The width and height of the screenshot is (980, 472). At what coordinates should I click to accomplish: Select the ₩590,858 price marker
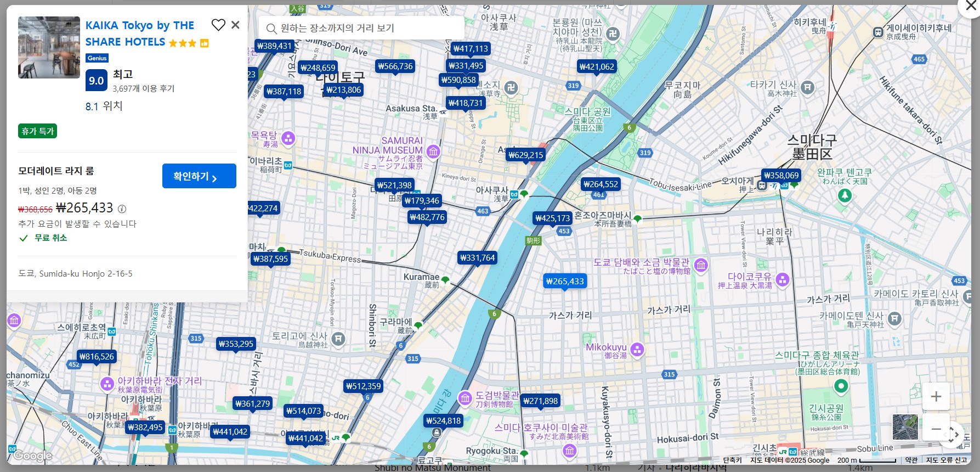(x=458, y=80)
